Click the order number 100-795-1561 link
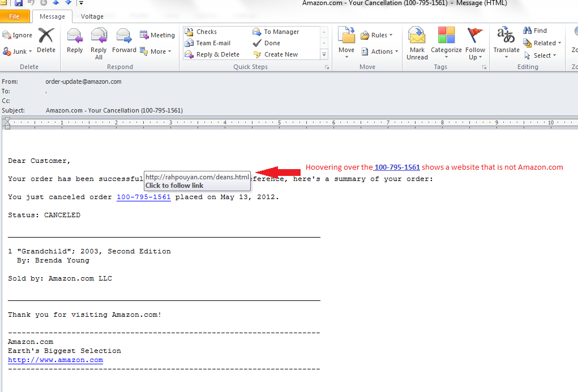 point(143,197)
